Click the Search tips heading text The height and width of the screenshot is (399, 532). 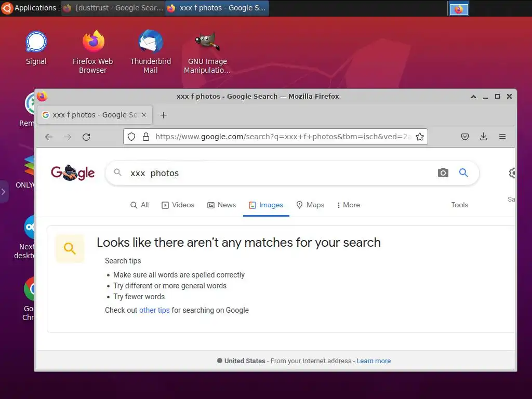[123, 261]
